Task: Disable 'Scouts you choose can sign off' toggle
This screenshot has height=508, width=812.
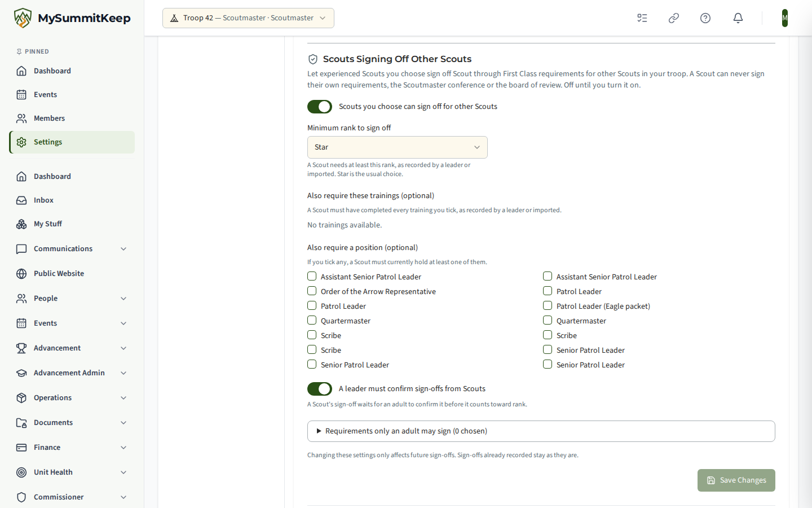Action: 320,107
